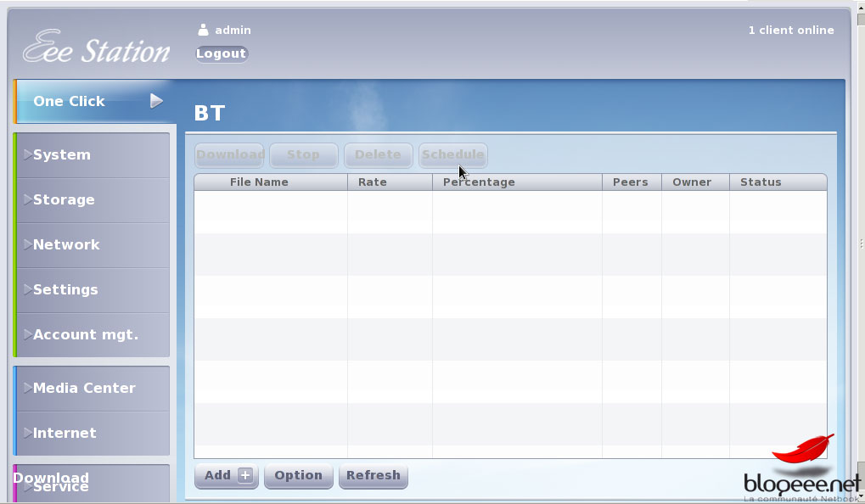Sort by the Percentage column header

pos(479,182)
